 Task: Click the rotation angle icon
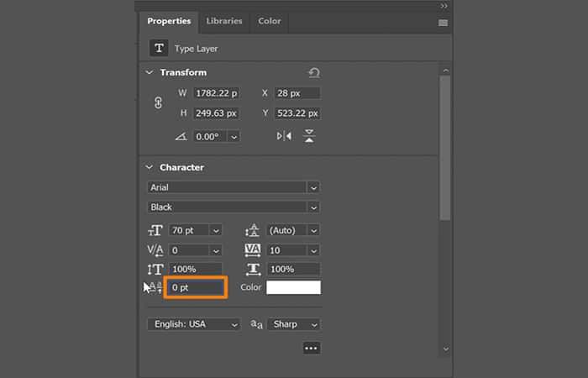pos(181,136)
